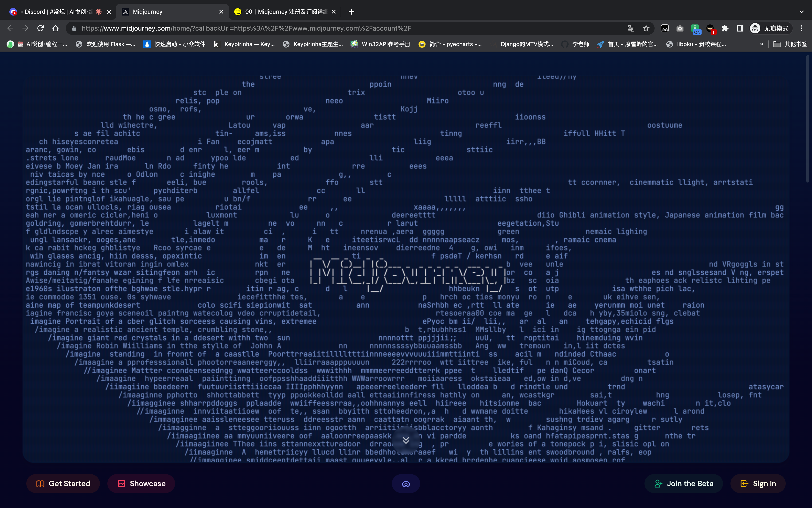
Task: Open the Keypirinha — Key... bookmark
Action: click(244, 44)
